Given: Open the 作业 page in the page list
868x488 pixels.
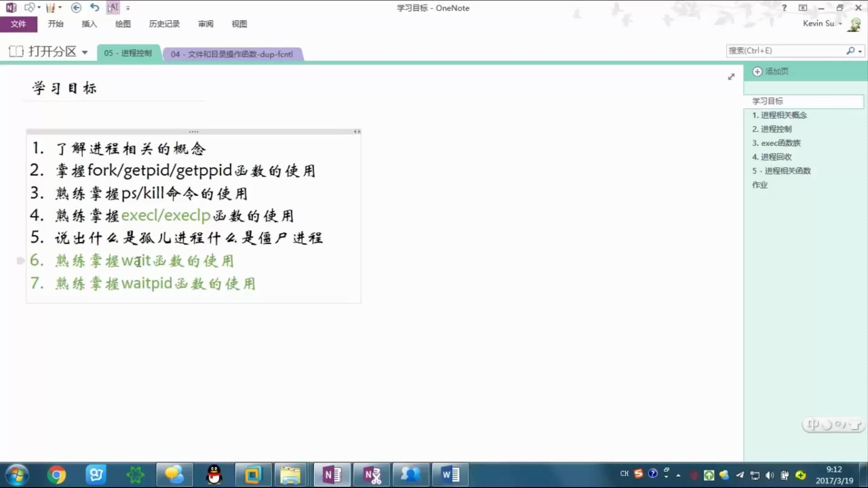Looking at the screenshot, I should point(760,184).
